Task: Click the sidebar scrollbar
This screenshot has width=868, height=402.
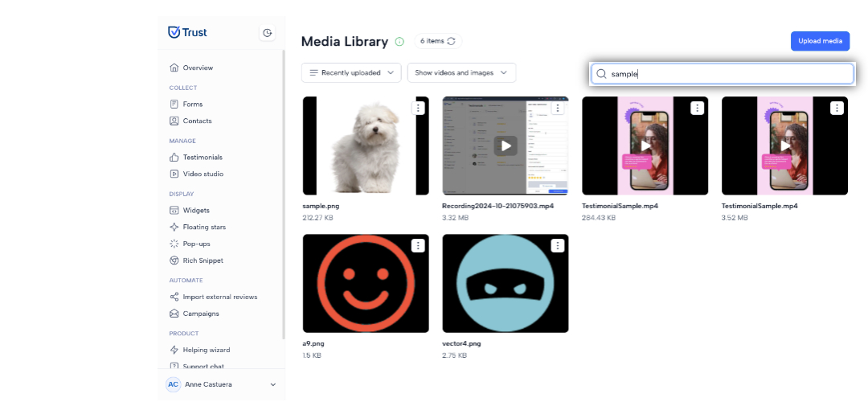Action: click(284, 194)
